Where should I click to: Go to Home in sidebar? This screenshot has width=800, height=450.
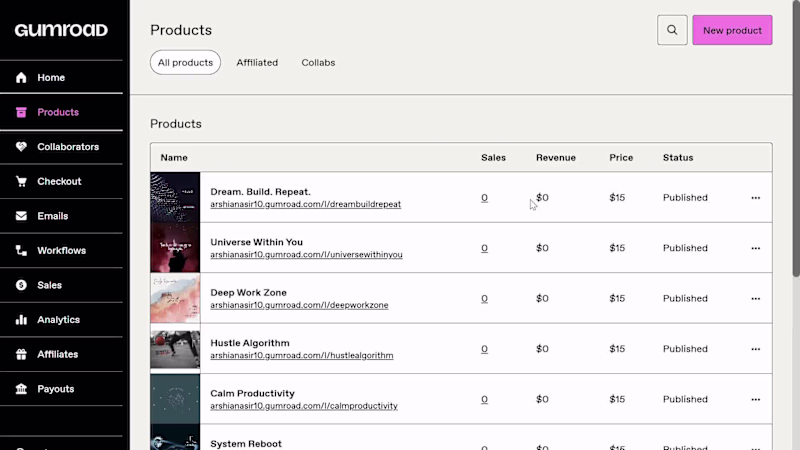[51, 78]
